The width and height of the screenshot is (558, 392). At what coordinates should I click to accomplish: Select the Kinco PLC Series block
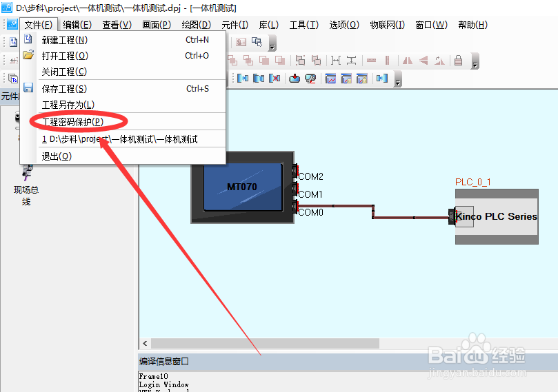tap(497, 216)
